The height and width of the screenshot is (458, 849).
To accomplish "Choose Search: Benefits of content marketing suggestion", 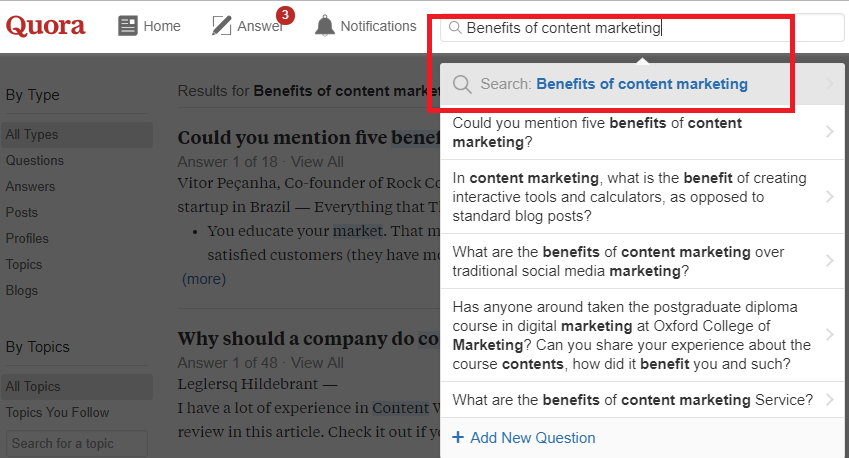I will (x=642, y=84).
